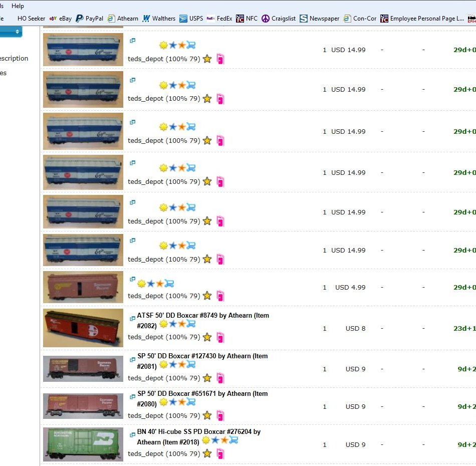Go to the PayPal bookmark

(x=90, y=19)
